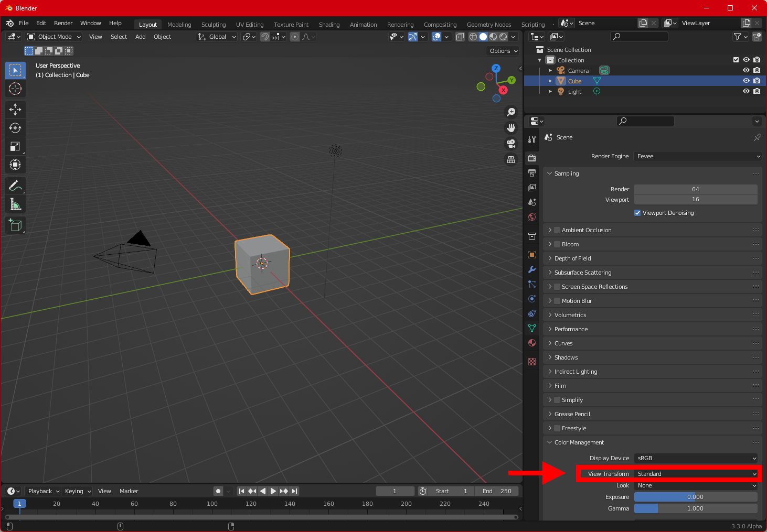
Task: Switch to the Modeling workspace tab
Action: [179, 25]
